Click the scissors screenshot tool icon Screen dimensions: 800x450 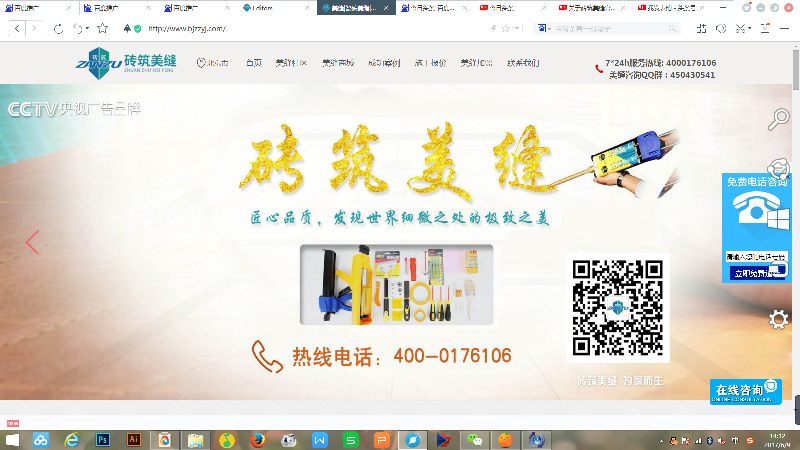coord(740,29)
